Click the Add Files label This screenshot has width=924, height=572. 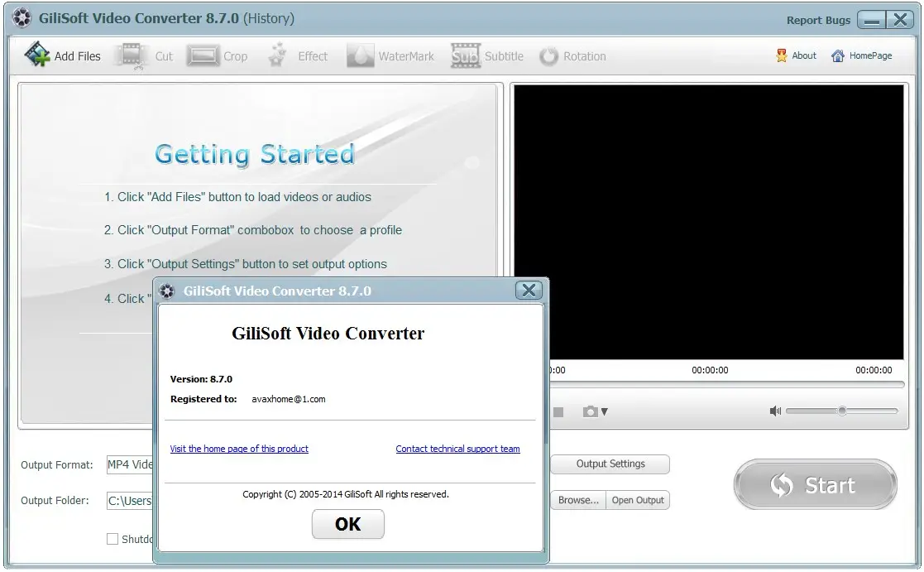77,56
